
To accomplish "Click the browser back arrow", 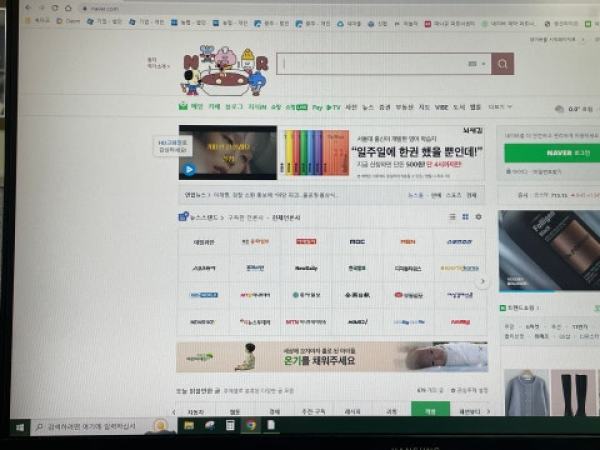I will pyautogui.click(x=28, y=8).
